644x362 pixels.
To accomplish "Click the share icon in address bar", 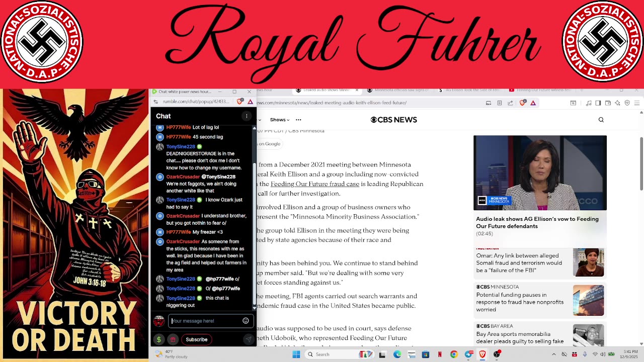I will click(510, 103).
